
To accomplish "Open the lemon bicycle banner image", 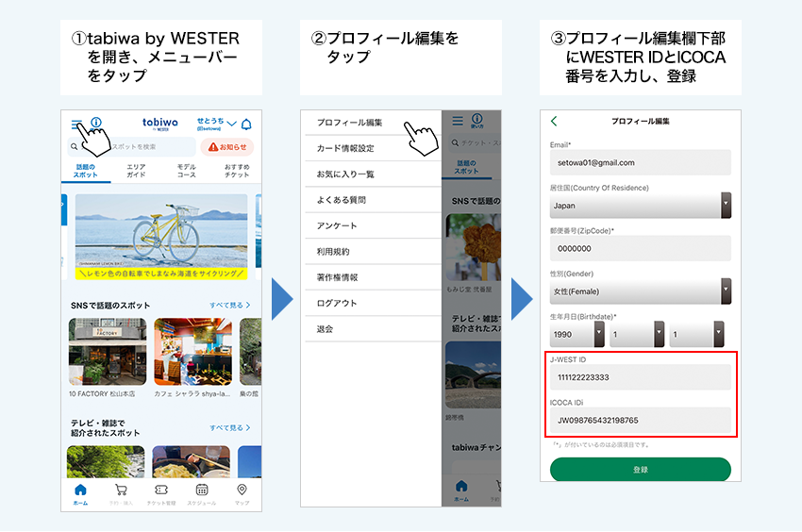I will pyautogui.click(x=161, y=237).
